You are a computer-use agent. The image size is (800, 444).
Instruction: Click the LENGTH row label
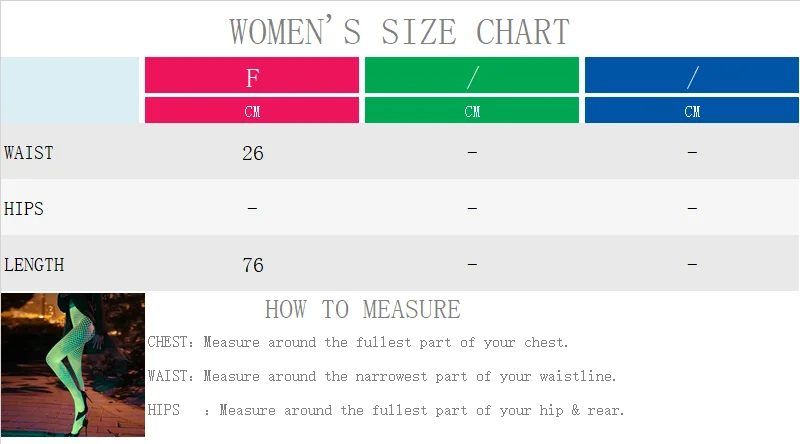[x=34, y=265]
